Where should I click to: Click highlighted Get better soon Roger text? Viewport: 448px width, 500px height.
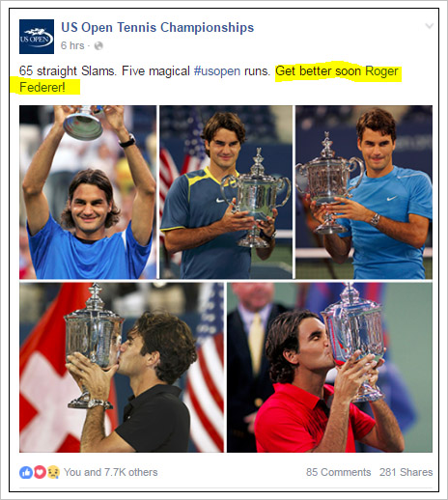coord(337,70)
